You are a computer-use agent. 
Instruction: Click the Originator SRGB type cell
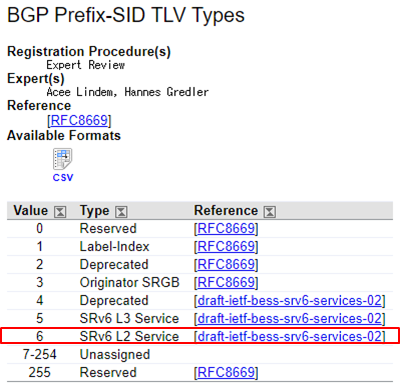click(x=129, y=283)
